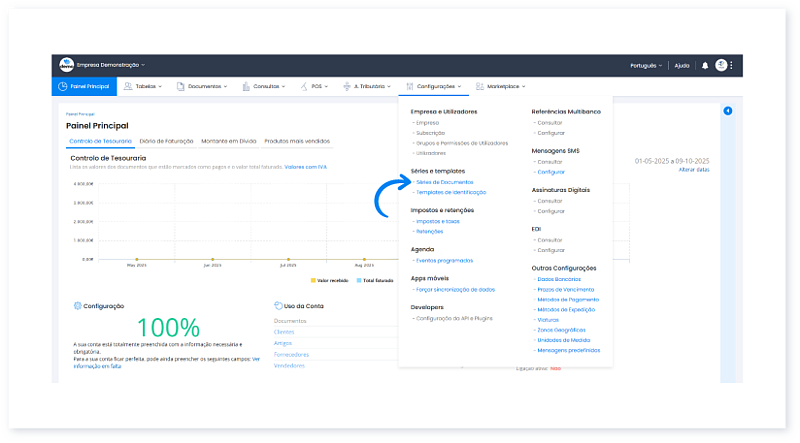The image size is (800, 443).
Task: Expand the Documentos menu
Action: pyautogui.click(x=205, y=87)
